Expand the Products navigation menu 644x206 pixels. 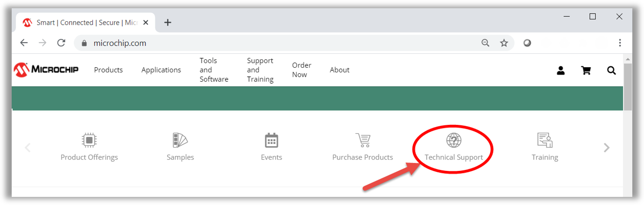tap(108, 70)
